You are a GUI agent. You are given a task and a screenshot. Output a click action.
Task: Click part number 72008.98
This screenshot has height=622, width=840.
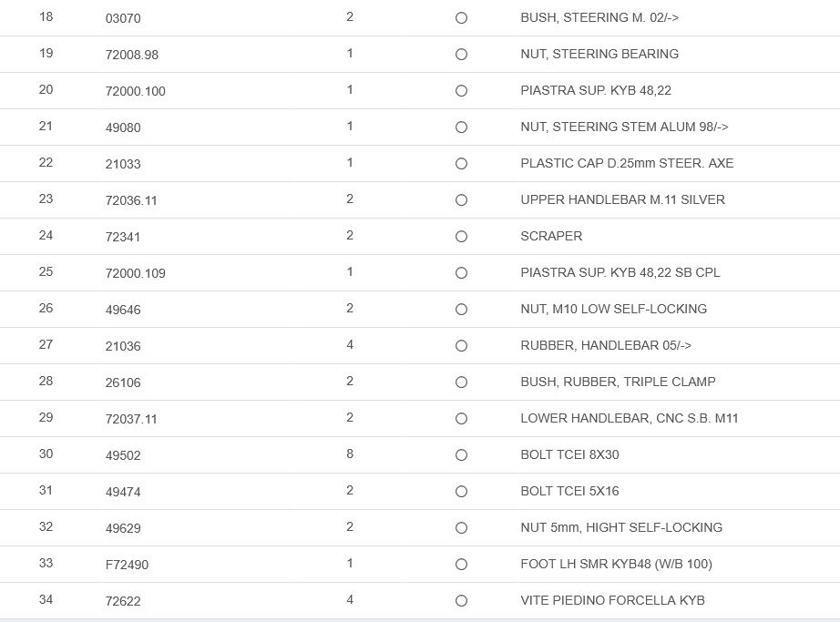(x=132, y=55)
